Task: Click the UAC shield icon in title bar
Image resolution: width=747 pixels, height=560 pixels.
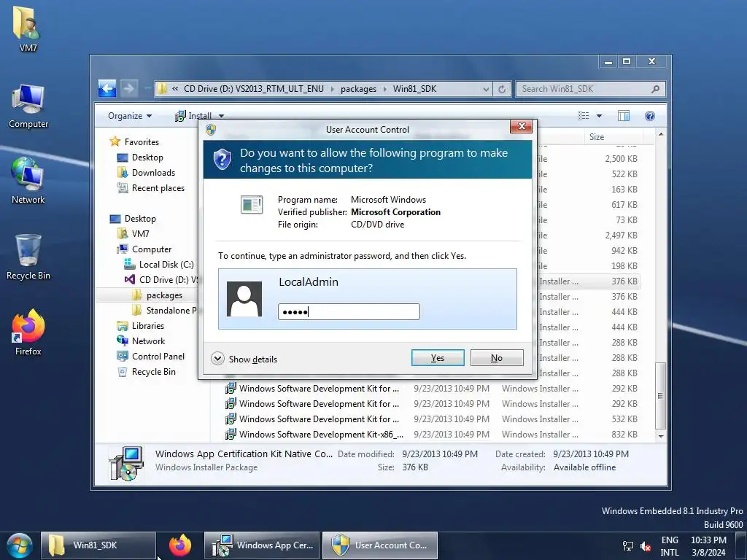Action: click(x=211, y=130)
